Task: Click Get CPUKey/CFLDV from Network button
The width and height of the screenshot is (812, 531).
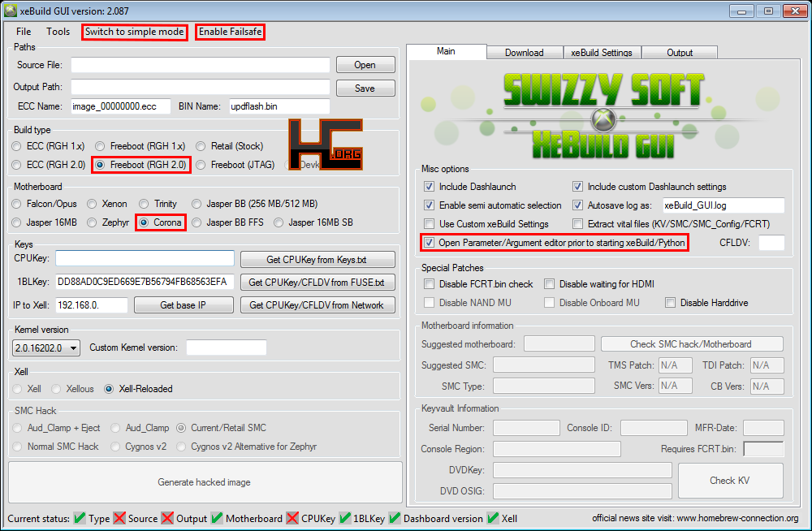Action: pos(317,305)
